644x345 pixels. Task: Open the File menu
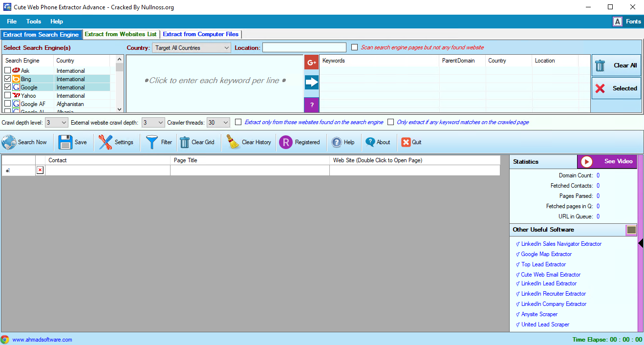(12, 22)
